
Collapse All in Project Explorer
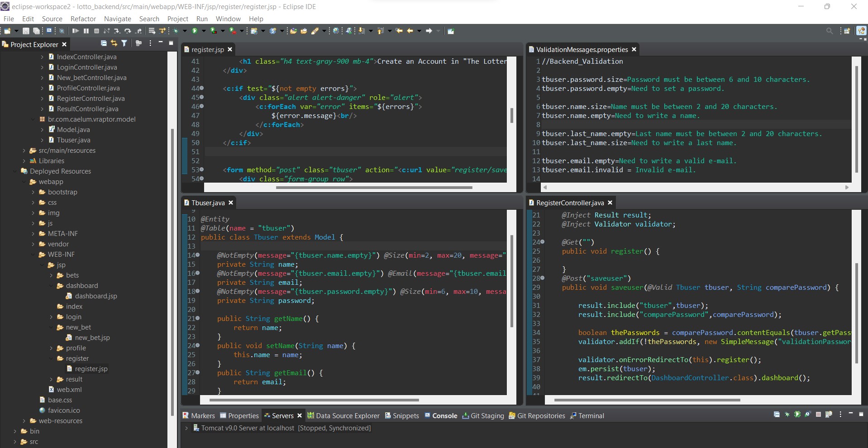(103, 43)
